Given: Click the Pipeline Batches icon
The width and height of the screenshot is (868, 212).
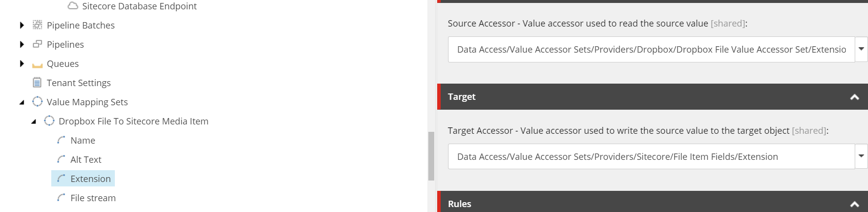Looking at the screenshot, I should pyautogui.click(x=37, y=25).
